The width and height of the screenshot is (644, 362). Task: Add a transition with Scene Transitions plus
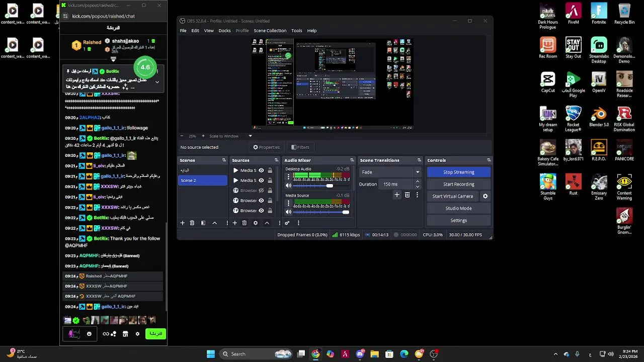pyautogui.click(x=397, y=195)
